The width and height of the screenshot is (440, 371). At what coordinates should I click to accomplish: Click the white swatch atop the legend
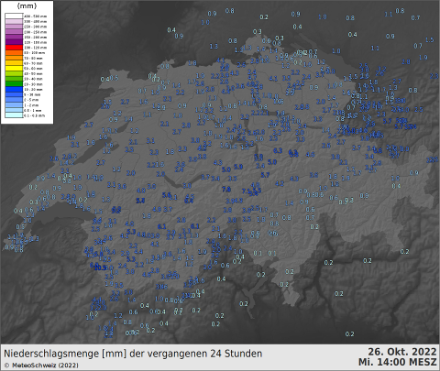[x=14, y=16]
